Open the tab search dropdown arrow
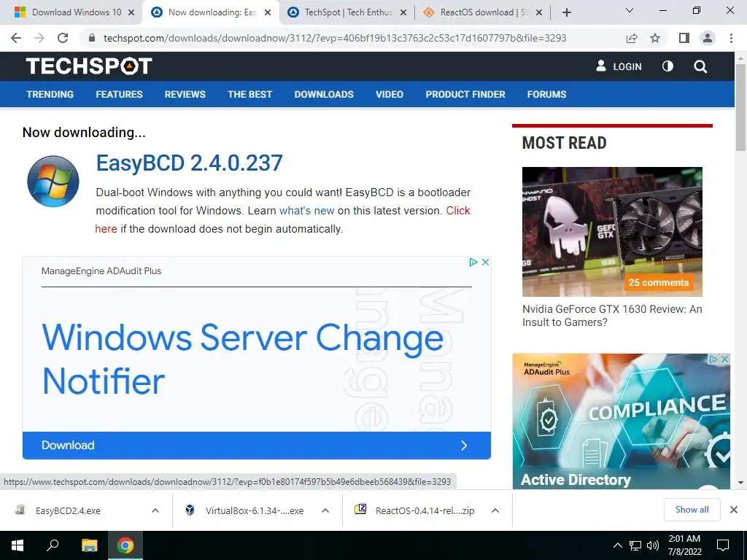Screen dimensions: 747x560 (x=630, y=10)
